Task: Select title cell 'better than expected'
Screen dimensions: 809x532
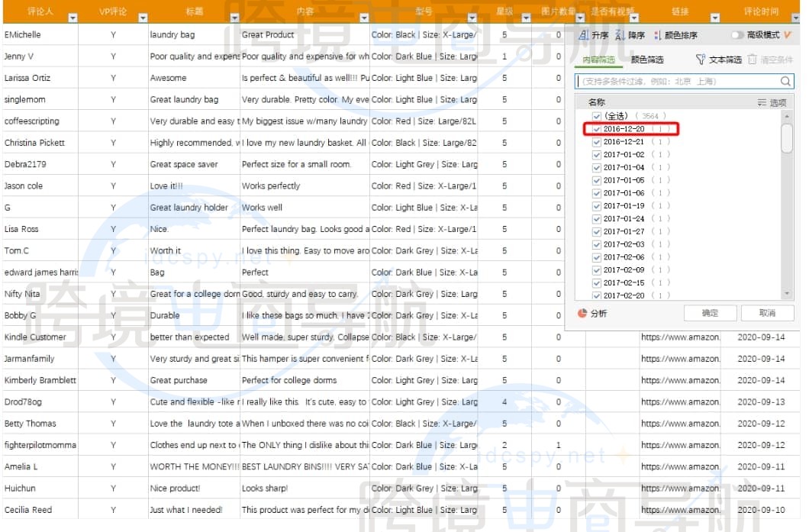Action: [194, 337]
